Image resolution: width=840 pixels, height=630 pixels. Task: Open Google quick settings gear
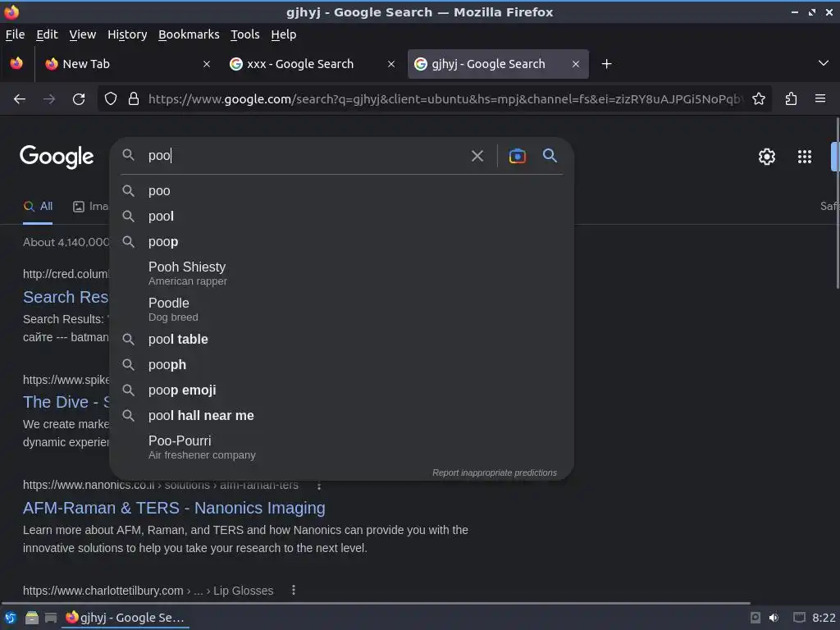coord(767,157)
